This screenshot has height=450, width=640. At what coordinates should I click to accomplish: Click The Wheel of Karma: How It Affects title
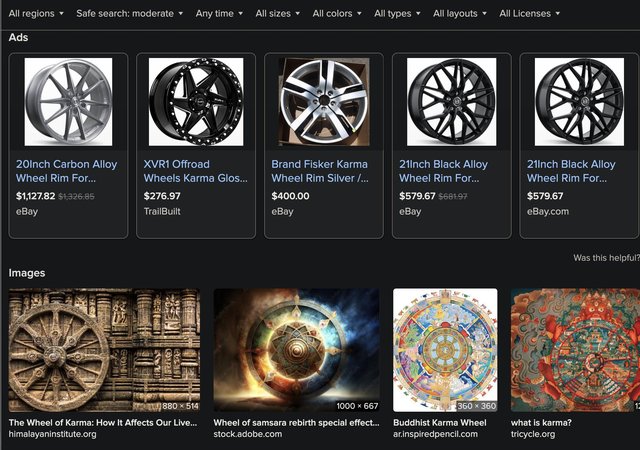pos(103,423)
